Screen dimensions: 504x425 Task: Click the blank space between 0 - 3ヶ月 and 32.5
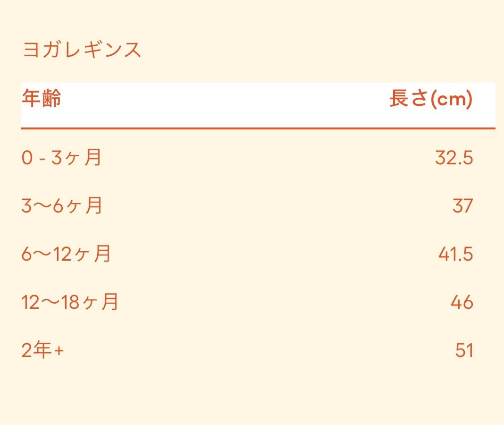(x=264, y=158)
